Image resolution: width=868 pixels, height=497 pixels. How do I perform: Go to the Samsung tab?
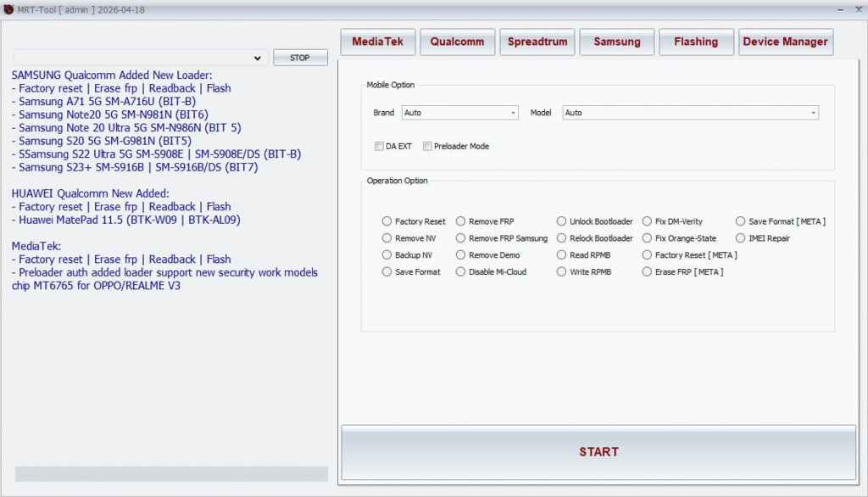(616, 42)
